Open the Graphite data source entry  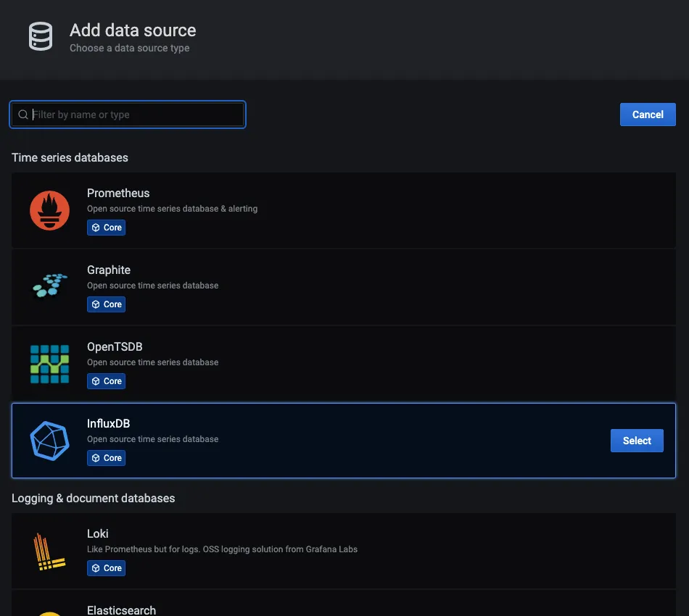pos(344,287)
